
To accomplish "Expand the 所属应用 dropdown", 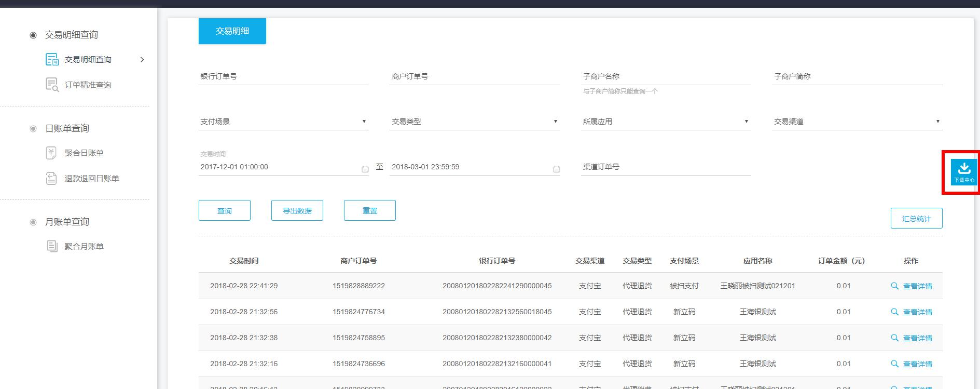I will pos(666,122).
